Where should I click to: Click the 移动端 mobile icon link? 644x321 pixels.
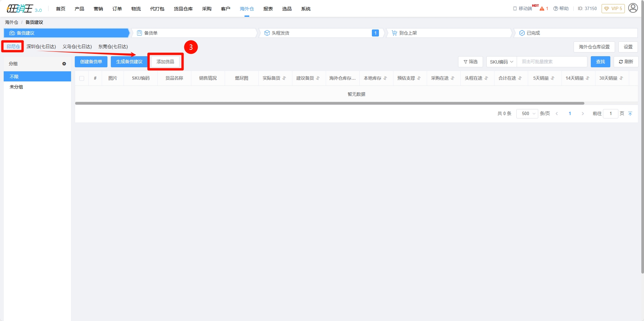(x=522, y=9)
